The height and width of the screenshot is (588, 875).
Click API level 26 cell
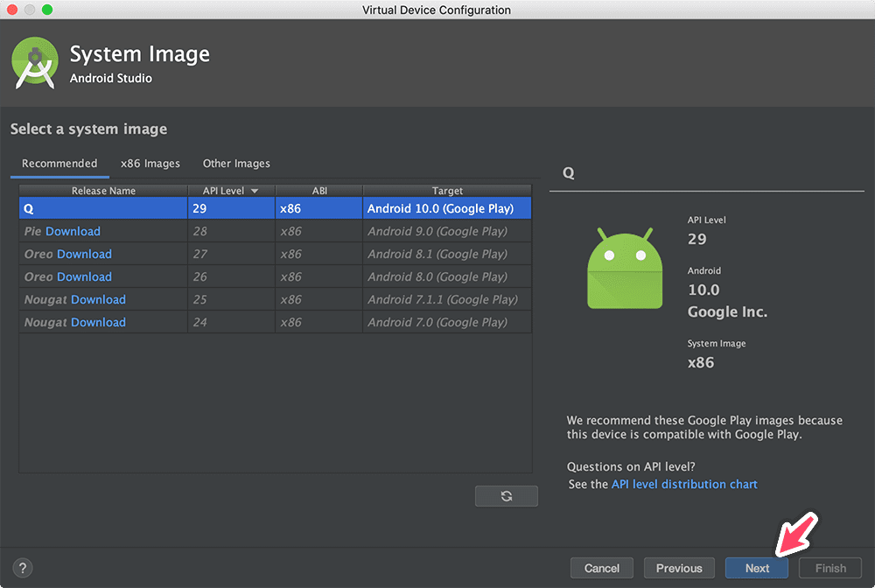pyautogui.click(x=232, y=276)
